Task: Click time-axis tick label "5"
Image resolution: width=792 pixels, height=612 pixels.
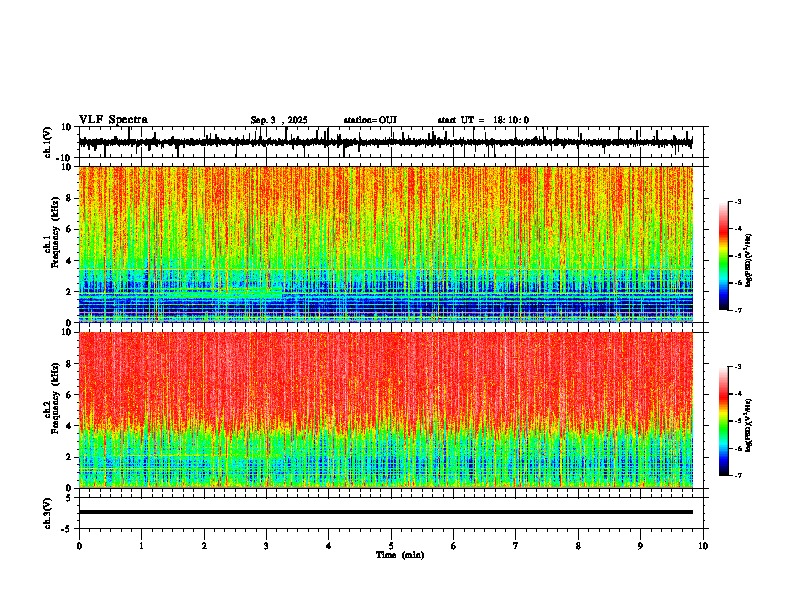Action: coord(391,546)
